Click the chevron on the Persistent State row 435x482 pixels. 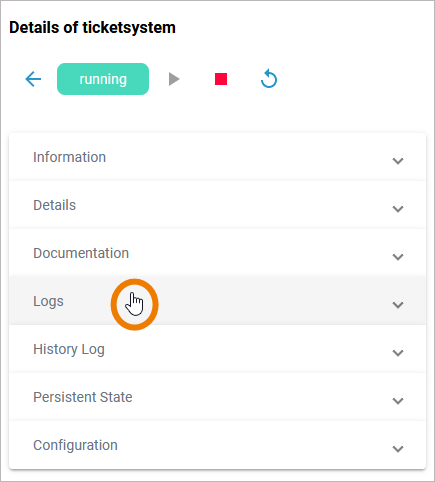398,401
